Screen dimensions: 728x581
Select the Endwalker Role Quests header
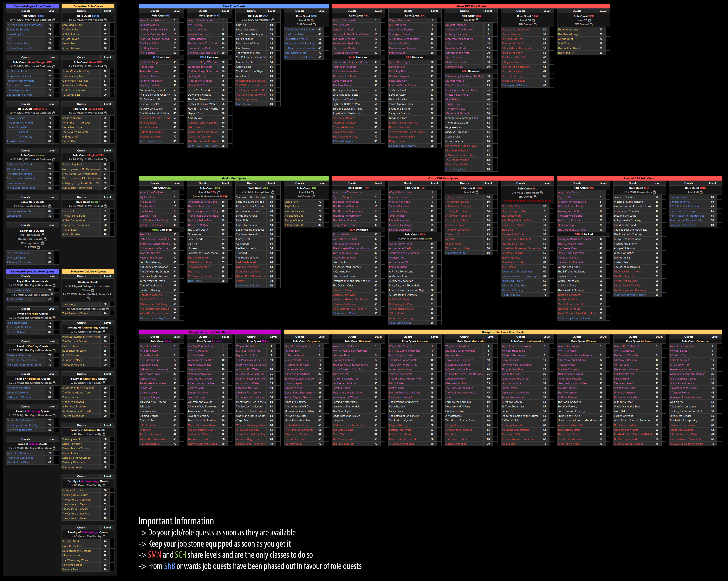(x=88, y=6)
